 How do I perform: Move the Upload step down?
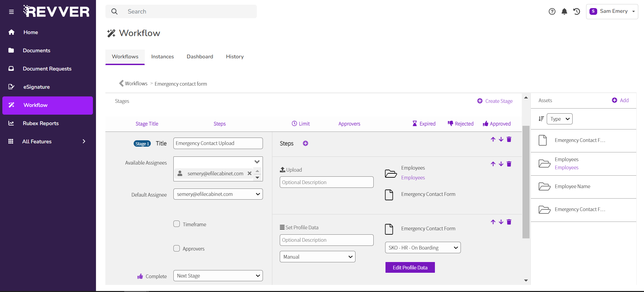[501, 164]
